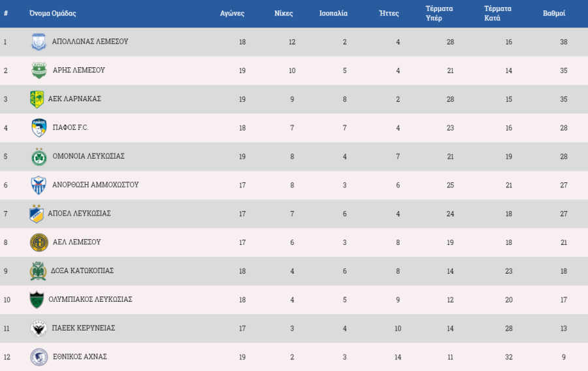This screenshot has width=588, height=371.
Task: Open the ΠΑΕΕΚ ΚΕΡΥΝΕΙΑΣ team name link
Action: (83, 328)
